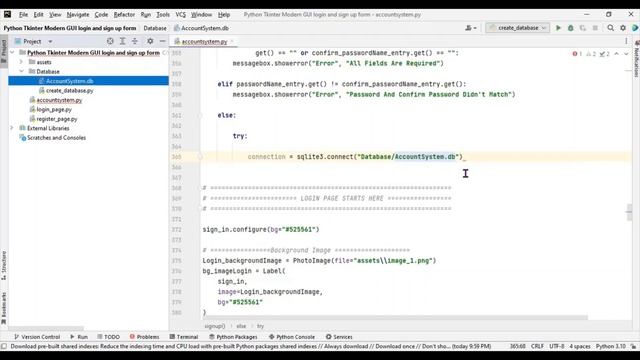Open the Run menu

146,14
